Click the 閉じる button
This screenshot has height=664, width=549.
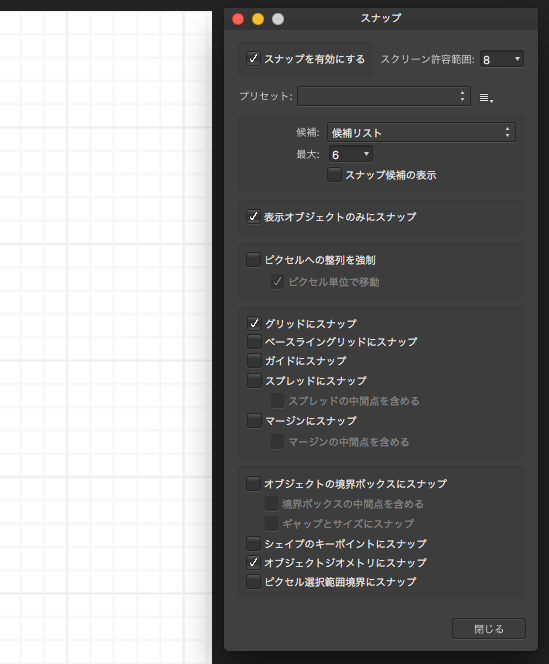point(489,629)
